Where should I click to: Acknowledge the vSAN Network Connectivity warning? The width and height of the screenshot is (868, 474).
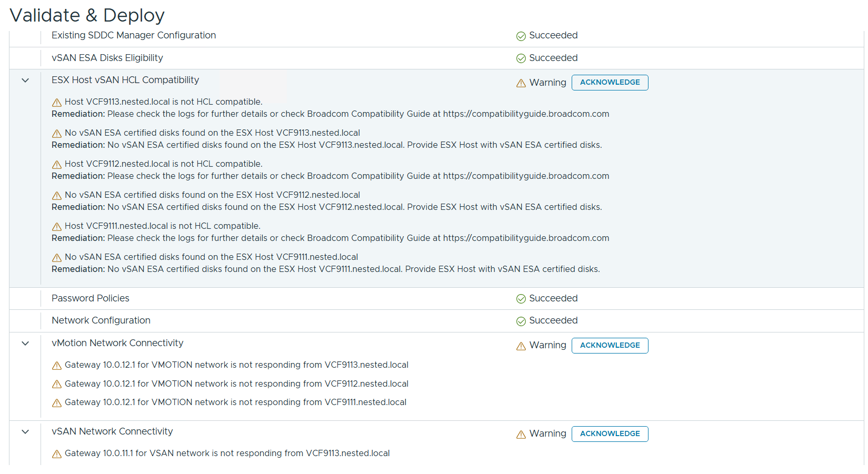[610, 434]
